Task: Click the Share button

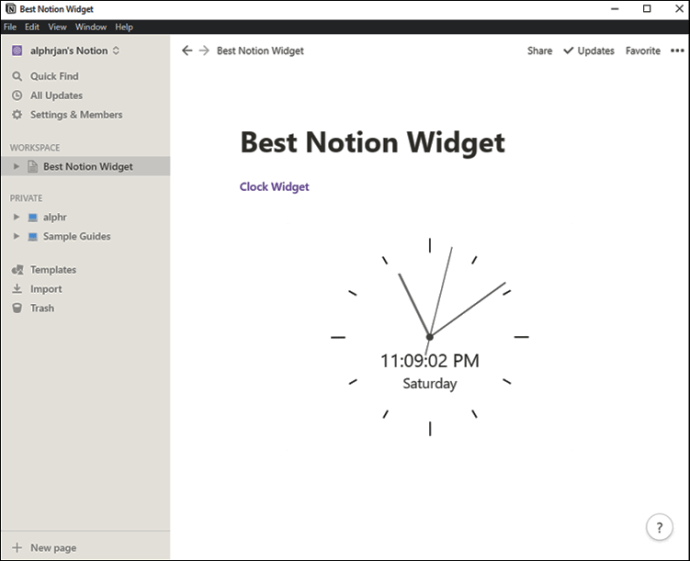Action: point(540,51)
